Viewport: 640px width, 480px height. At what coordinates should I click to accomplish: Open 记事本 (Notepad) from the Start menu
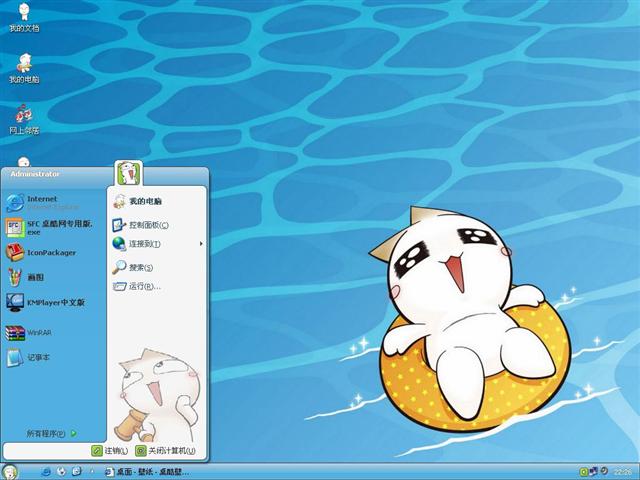(x=38, y=357)
